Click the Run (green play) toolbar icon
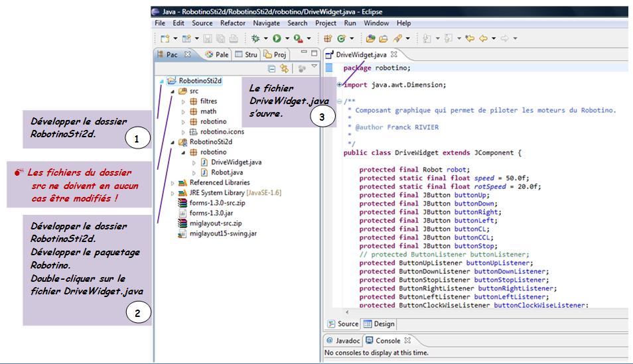The image size is (633, 364). [x=276, y=39]
